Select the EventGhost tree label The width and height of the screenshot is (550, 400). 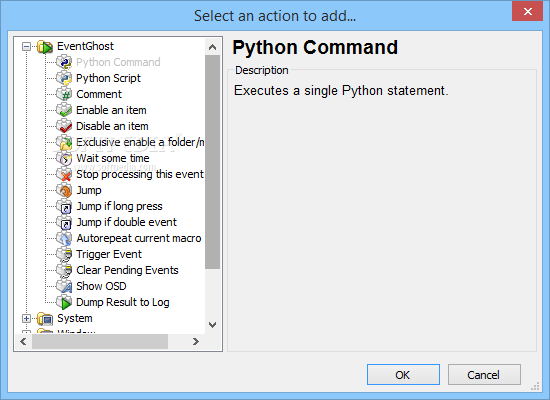(x=85, y=46)
